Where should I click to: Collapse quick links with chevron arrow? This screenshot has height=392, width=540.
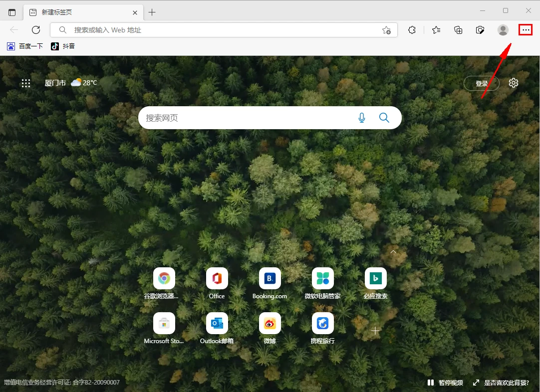[393, 252]
